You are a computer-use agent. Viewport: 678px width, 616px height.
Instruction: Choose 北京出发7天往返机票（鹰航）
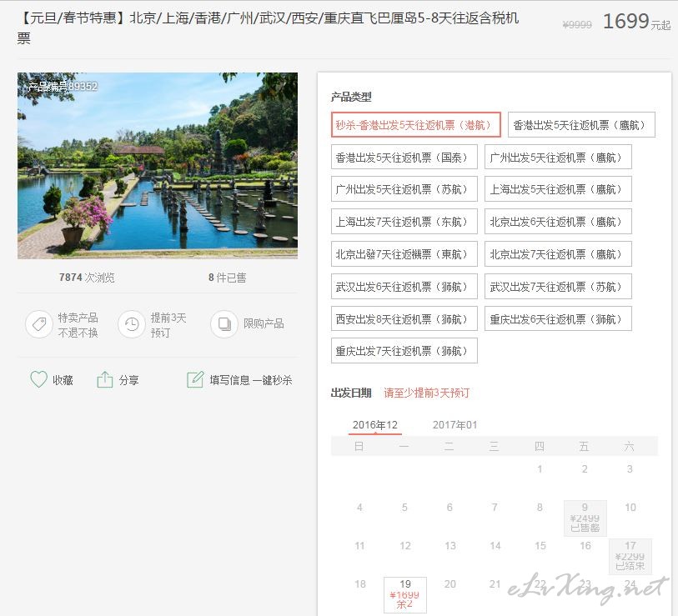tap(558, 253)
